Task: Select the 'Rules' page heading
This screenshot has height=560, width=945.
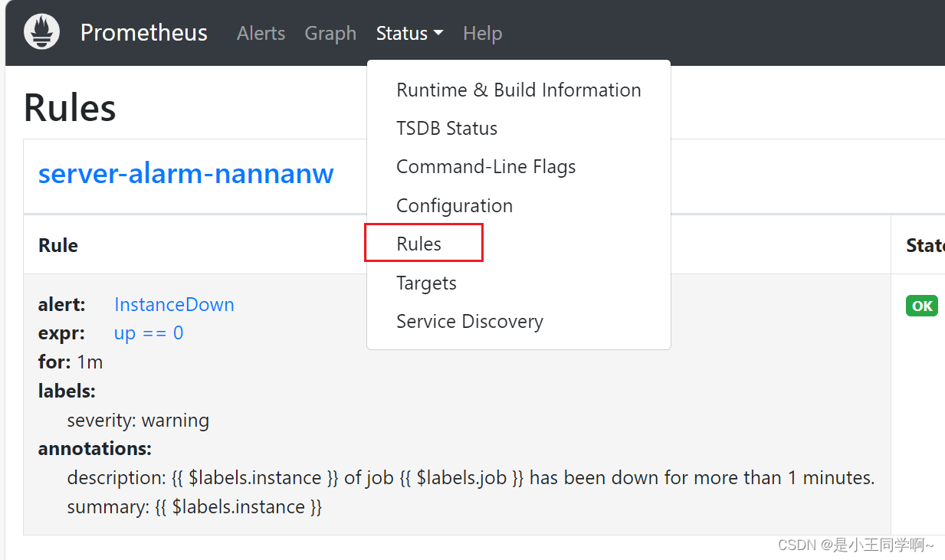Action: pyautogui.click(x=70, y=108)
